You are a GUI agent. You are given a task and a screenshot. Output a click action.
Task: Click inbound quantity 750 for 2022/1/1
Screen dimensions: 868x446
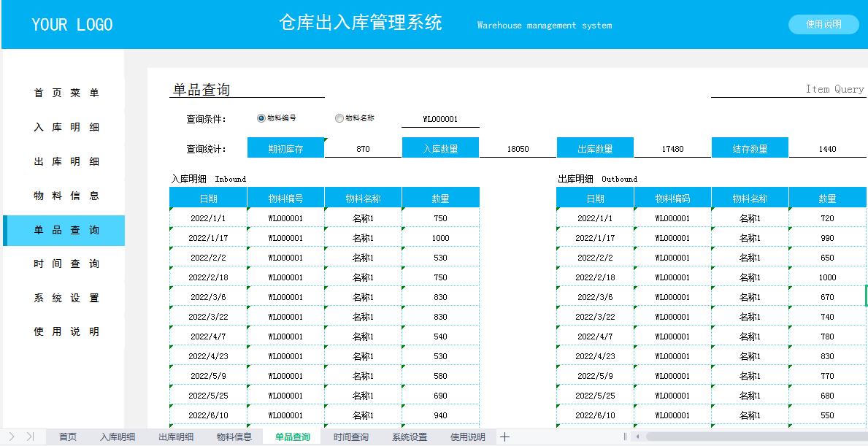[441, 218]
